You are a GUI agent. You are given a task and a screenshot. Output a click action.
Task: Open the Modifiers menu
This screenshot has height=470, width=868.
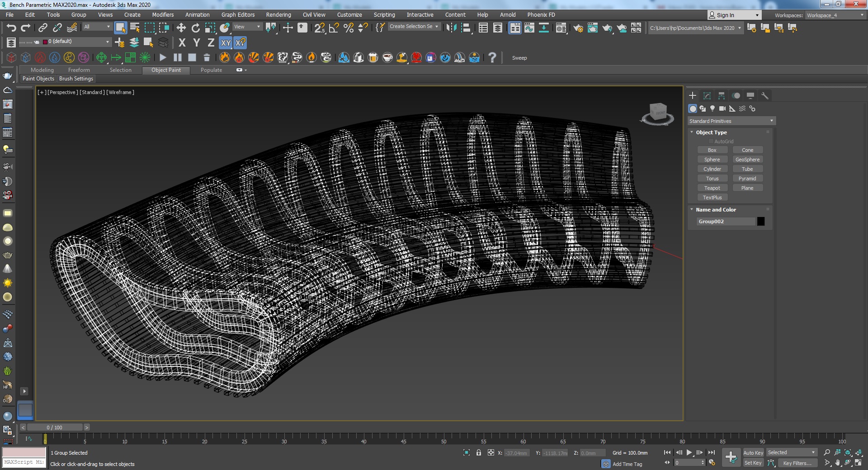tap(163, 15)
